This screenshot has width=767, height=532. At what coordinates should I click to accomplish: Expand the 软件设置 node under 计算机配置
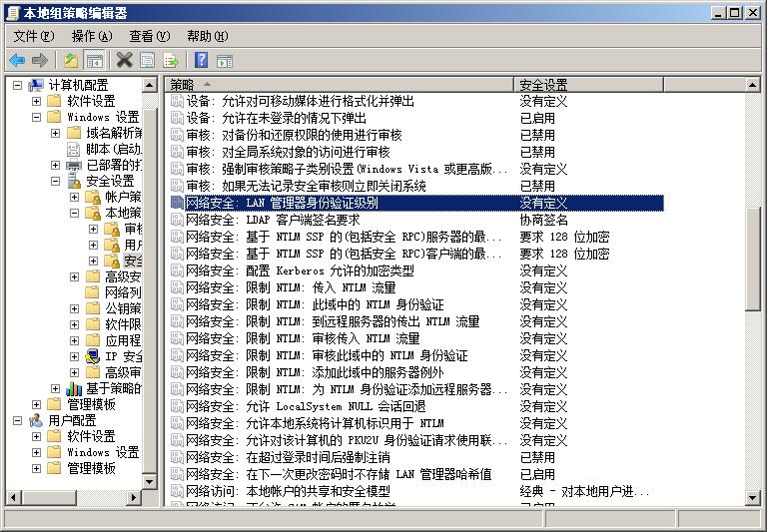click(37, 101)
